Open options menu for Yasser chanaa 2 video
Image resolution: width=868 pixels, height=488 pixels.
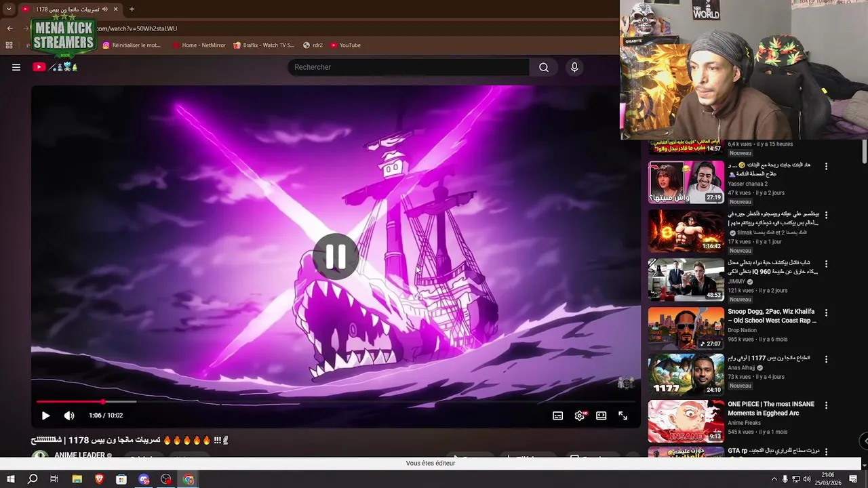(826, 166)
